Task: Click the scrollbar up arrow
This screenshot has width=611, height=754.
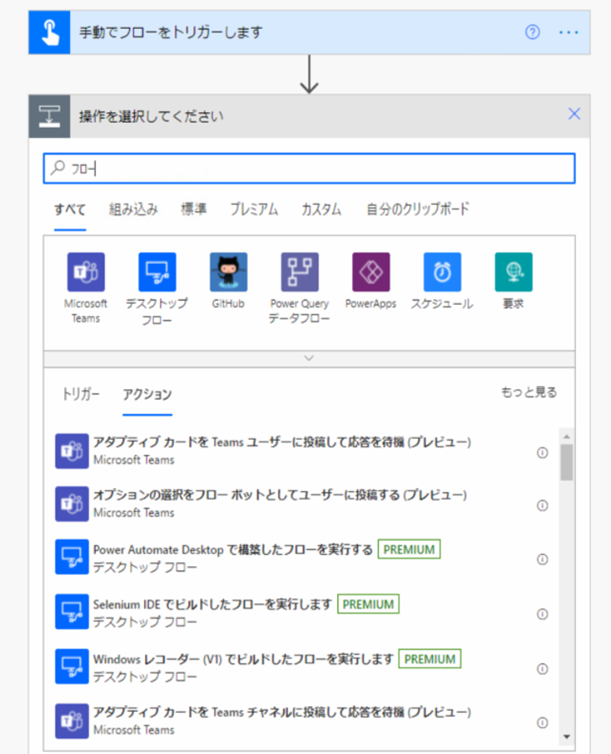Action: pos(567,436)
